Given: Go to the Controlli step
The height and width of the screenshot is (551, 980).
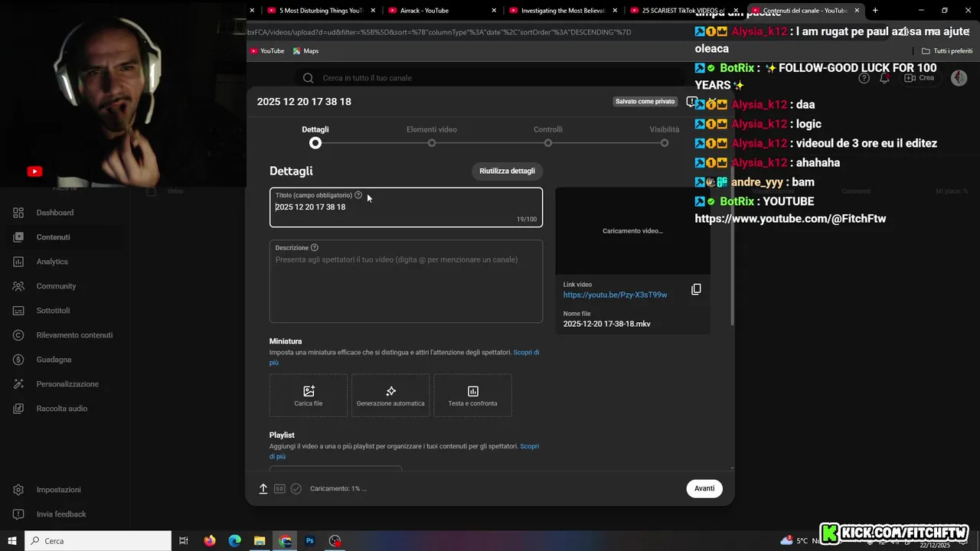Looking at the screenshot, I should pyautogui.click(x=548, y=136).
